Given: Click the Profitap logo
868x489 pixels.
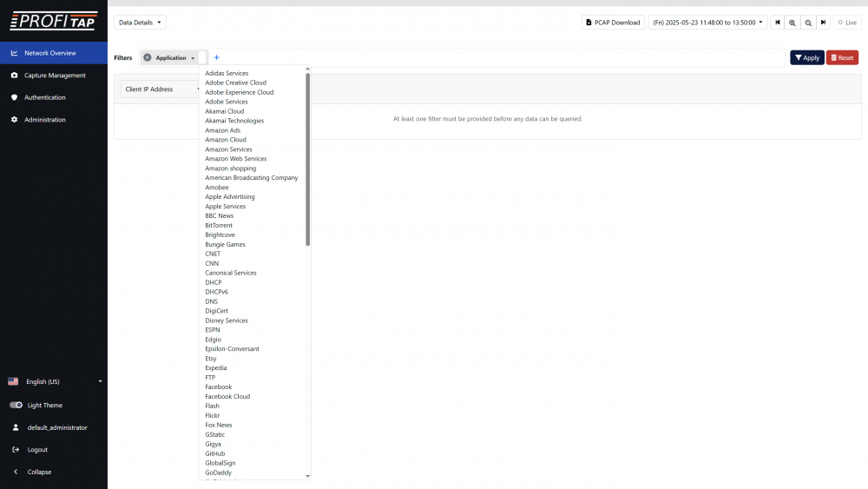Looking at the screenshot, I should coord(53,21).
